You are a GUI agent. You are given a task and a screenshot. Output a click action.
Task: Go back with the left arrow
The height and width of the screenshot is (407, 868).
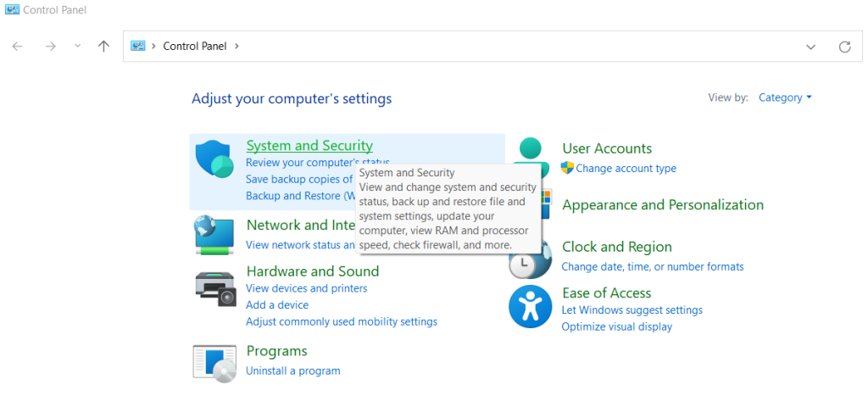point(17,47)
